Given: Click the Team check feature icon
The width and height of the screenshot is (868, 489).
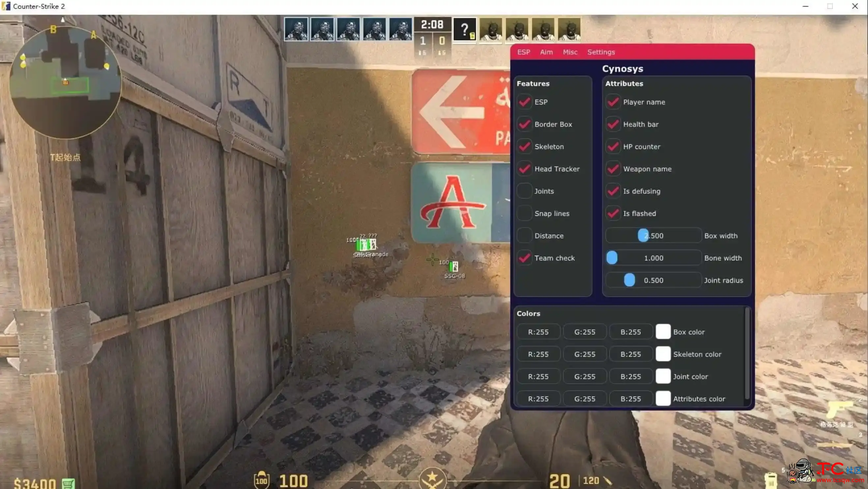Looking at the screenshot, I should tap(525, 258).
